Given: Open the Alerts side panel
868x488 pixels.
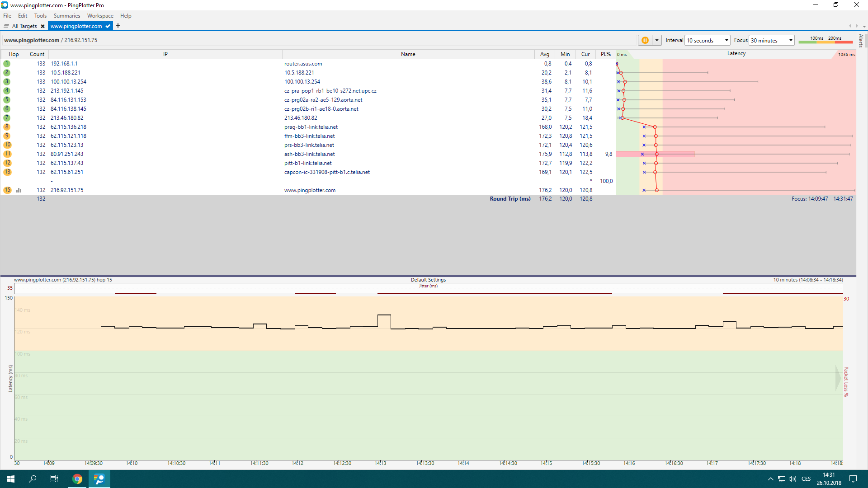Looking at the screenshot, I should pyautogui.click(x=861, y=41).
